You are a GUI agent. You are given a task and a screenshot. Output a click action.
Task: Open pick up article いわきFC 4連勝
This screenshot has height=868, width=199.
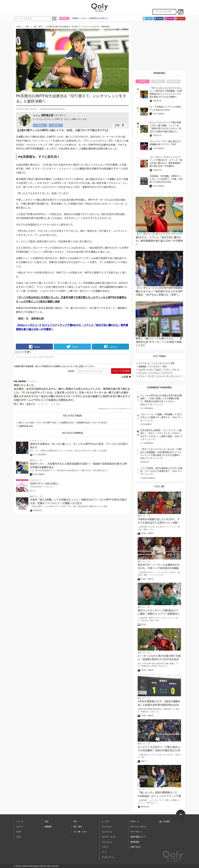click(x=159, y=521)
